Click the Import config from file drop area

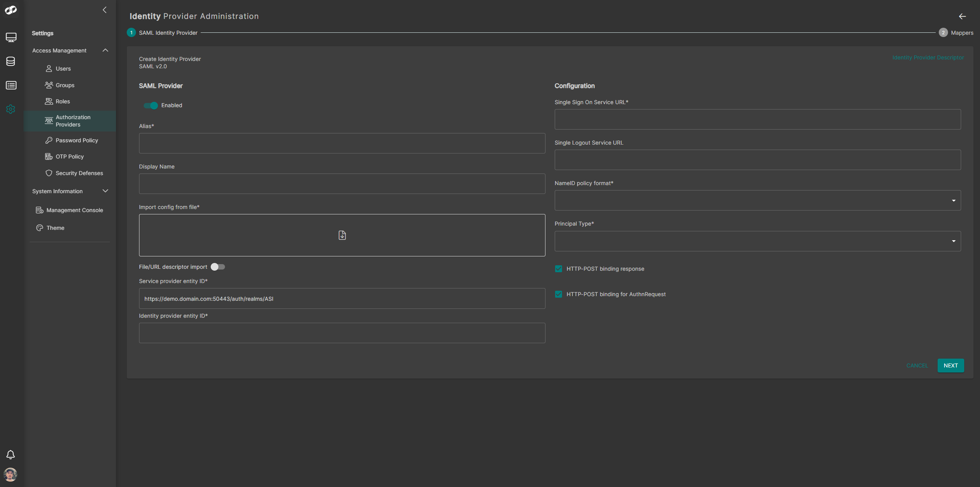[342, 235]
